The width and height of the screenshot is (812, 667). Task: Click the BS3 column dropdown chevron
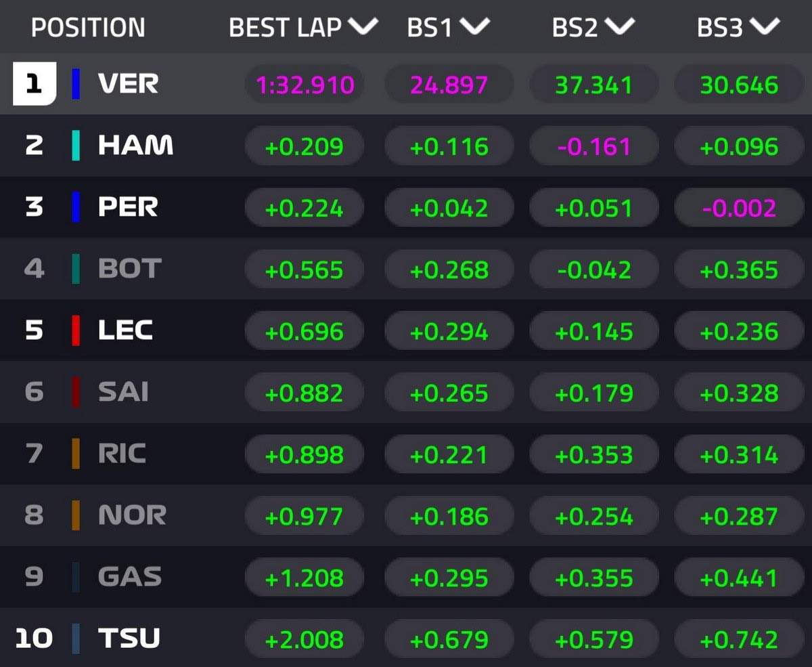(x=765, y=27)
